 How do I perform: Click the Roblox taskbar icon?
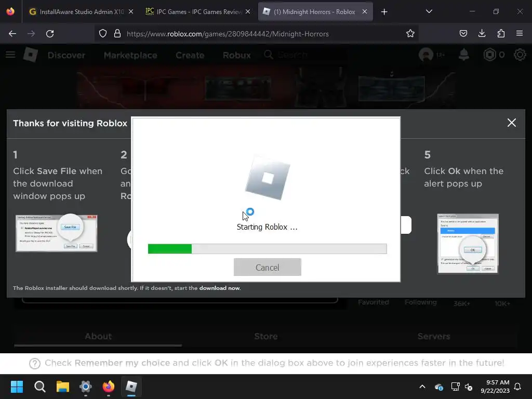point(131,387)
